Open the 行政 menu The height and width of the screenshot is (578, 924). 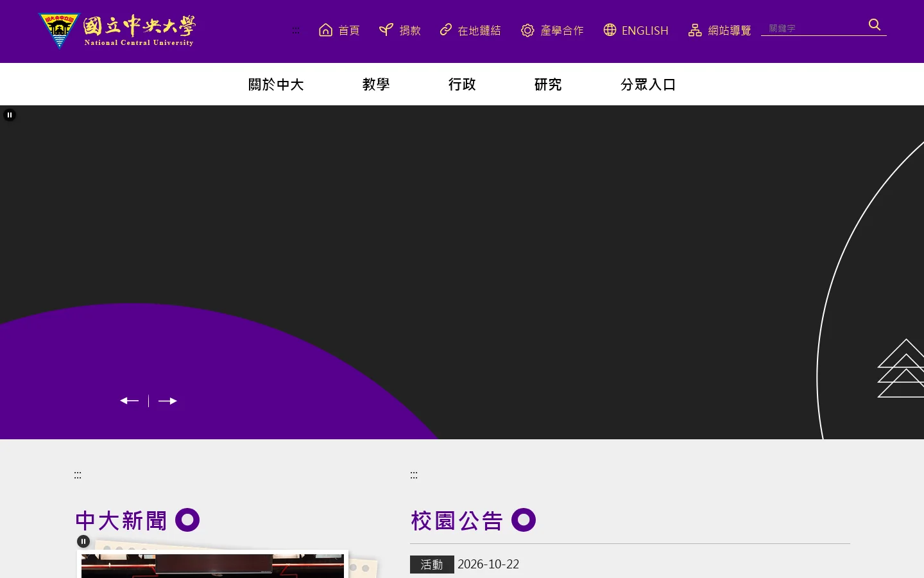pyautogui.click(x=462, y=84)
